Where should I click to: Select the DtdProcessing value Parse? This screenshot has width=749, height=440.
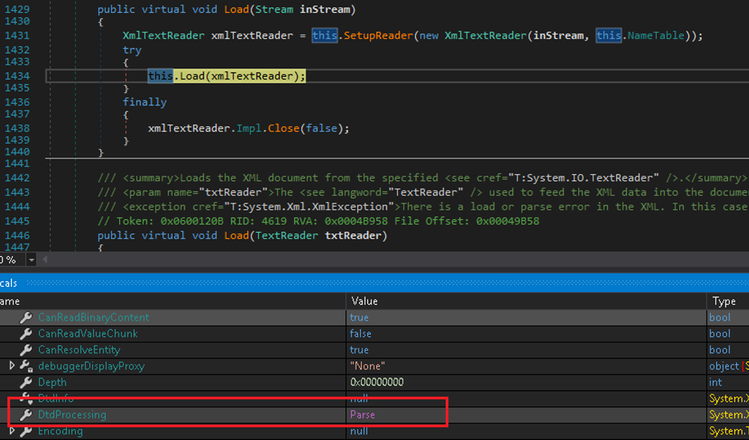362,414
